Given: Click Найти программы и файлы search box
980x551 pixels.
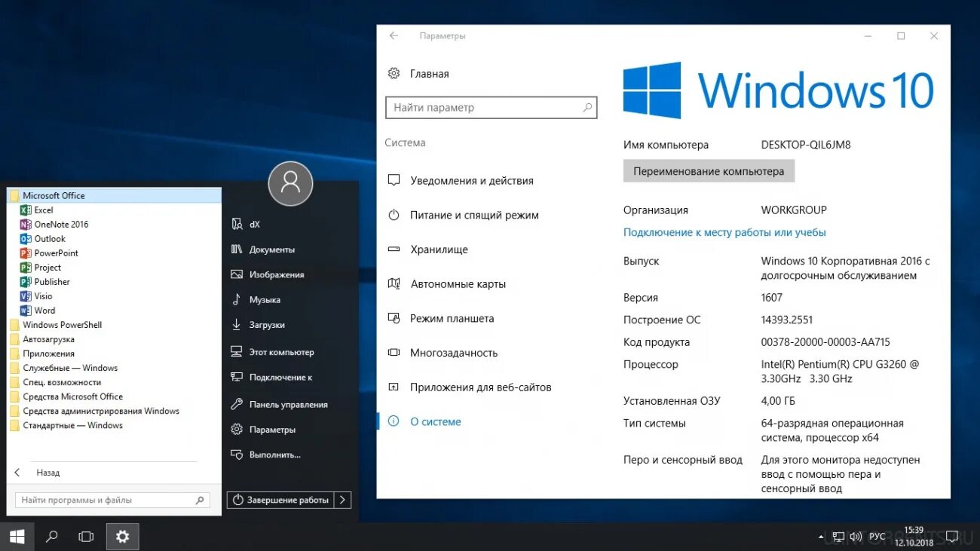Looking at the screenshot, I should 113,500.
